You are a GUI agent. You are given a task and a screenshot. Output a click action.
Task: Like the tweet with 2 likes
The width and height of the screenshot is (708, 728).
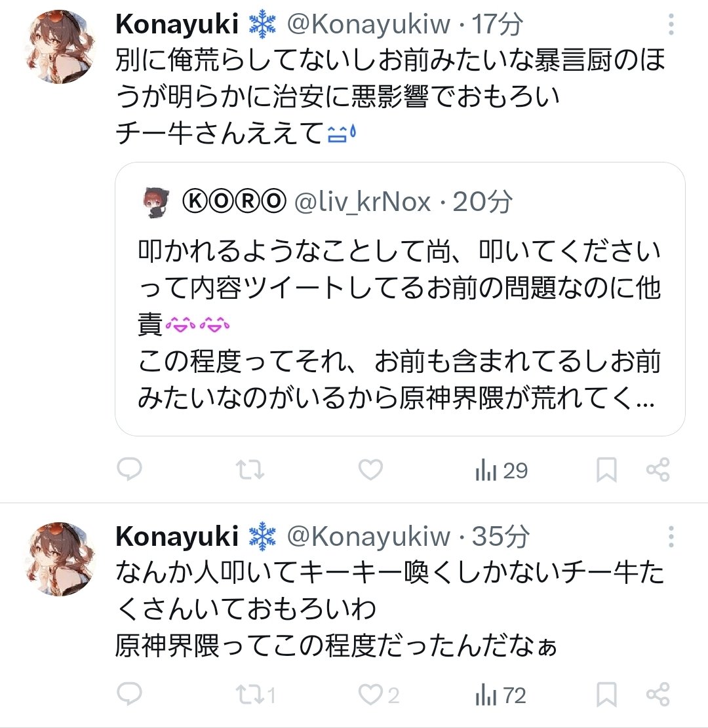378,695
